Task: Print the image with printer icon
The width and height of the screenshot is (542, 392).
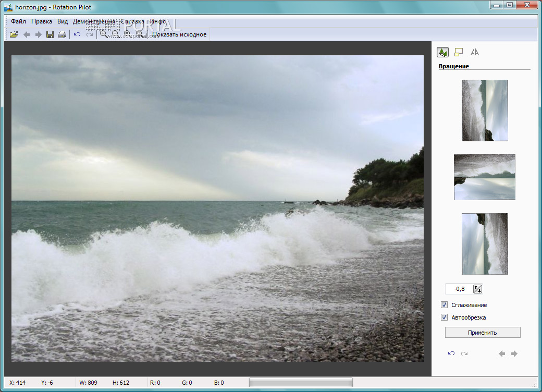Action: pyautogui.click(x=62, y=34)
